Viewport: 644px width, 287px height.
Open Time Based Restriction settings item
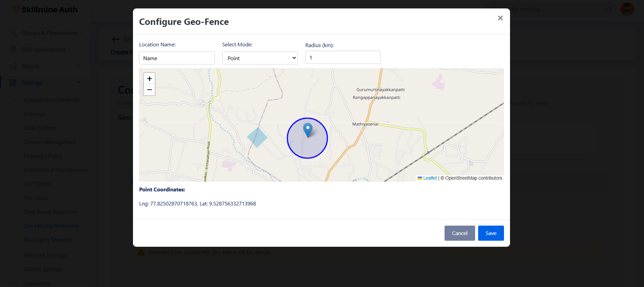(51, 212)
